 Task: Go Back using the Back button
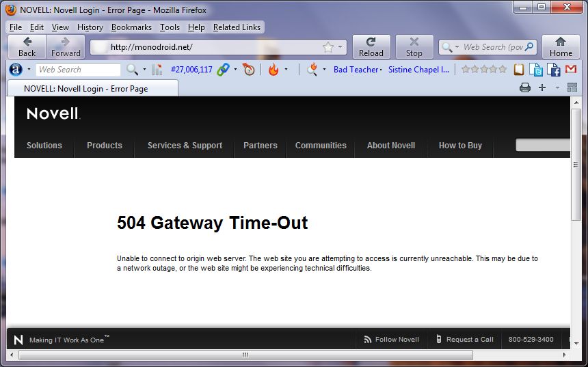[x=27, y=47]
